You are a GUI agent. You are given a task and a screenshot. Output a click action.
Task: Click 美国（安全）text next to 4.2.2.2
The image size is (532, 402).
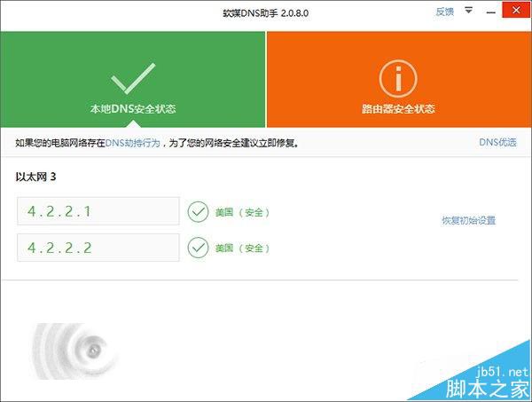pos(242,248)
